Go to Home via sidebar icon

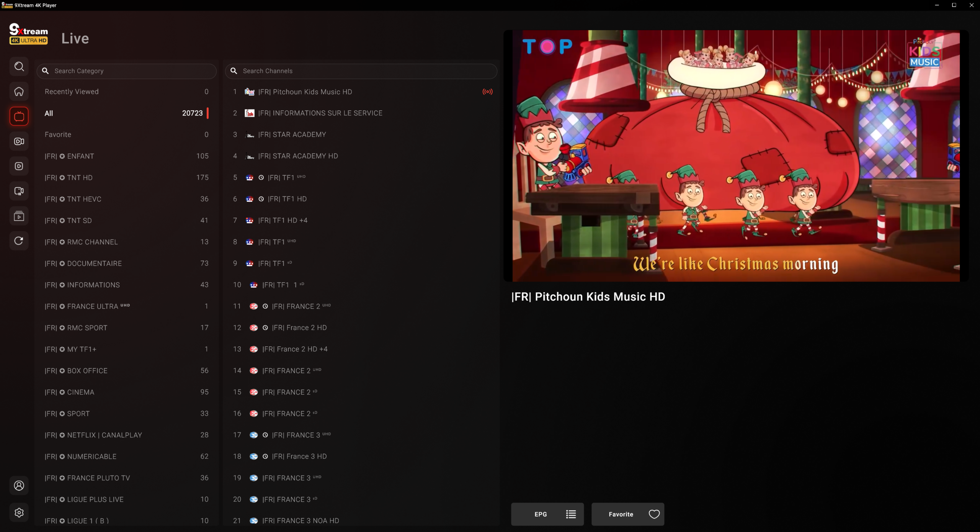click(19, 92)
